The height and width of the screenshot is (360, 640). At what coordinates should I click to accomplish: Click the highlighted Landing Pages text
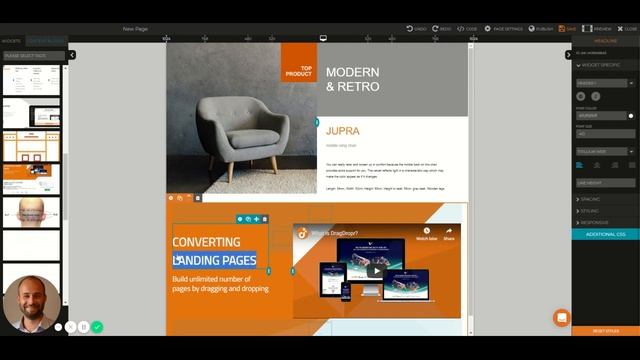click(214, 260)
